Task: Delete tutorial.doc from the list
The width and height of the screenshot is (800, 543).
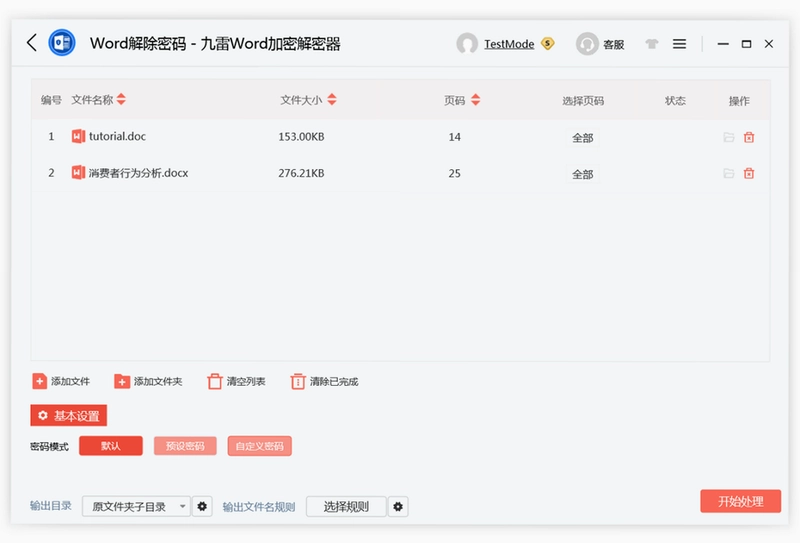Action: [x=749, y=137]
